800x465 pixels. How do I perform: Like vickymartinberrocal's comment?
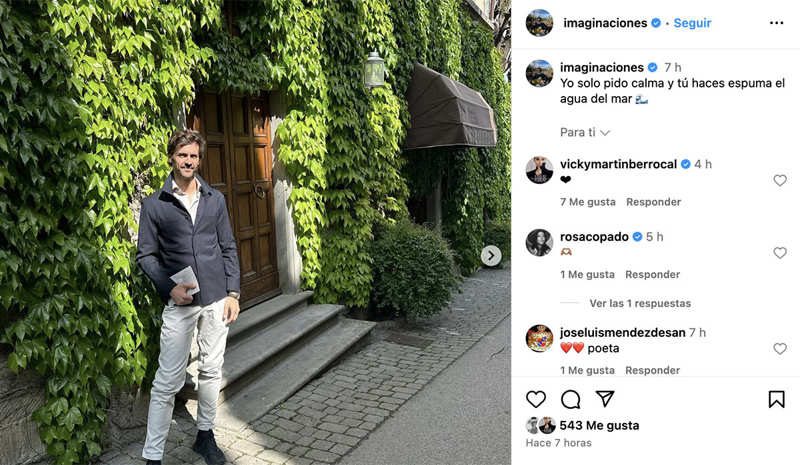780,180
